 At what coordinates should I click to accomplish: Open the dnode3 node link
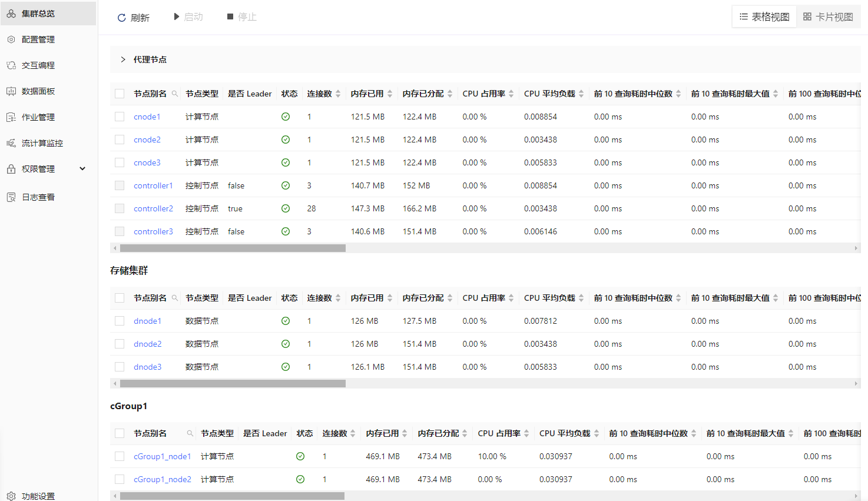[x=147, y=367]
